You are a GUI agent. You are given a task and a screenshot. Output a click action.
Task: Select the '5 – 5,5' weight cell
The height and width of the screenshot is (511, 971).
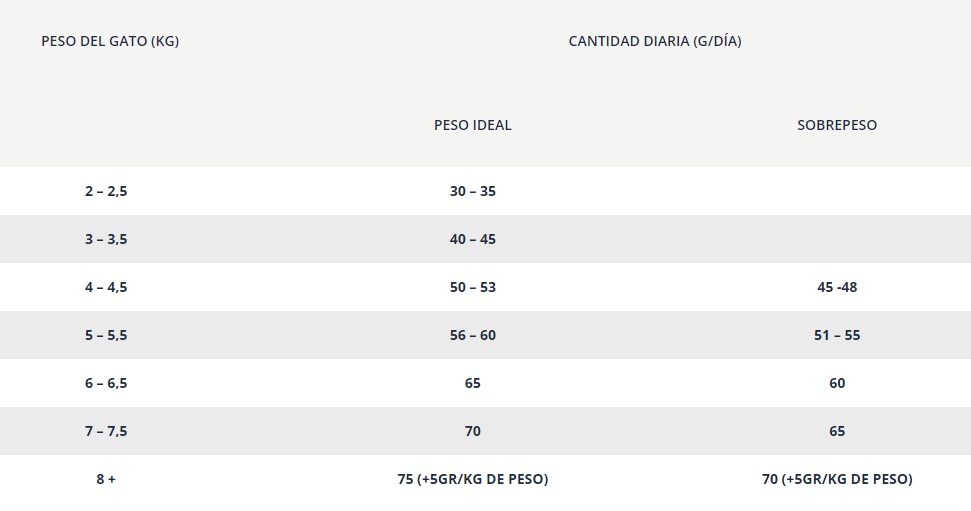point(106,335)
